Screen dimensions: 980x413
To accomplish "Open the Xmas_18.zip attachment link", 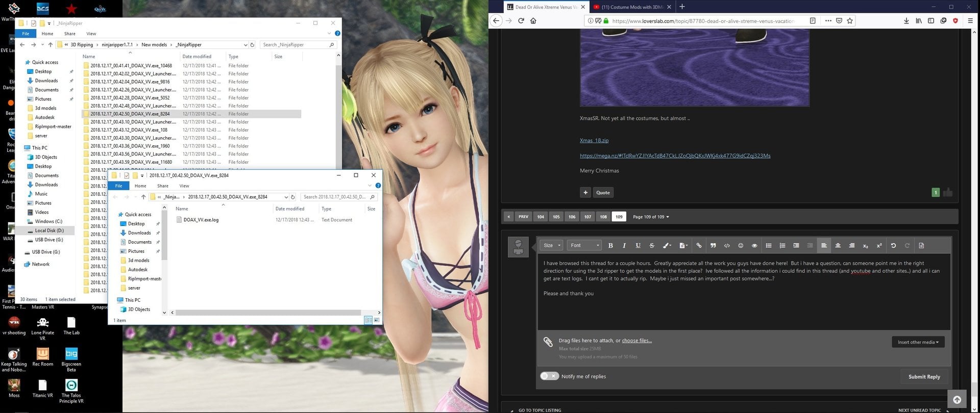I will (594, 141).
